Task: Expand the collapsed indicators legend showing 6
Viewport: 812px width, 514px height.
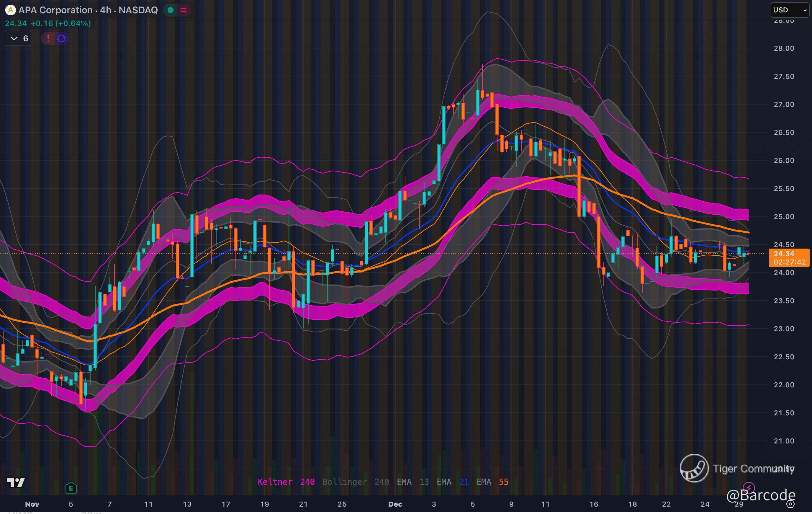Action: [x=18, y=38]
